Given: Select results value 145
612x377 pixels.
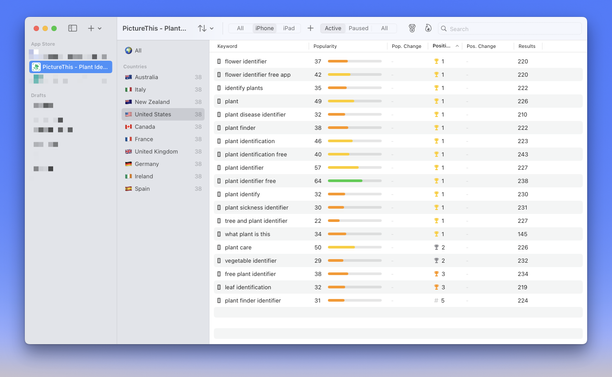Looking at the screenshot, I should tap(522, 234).
